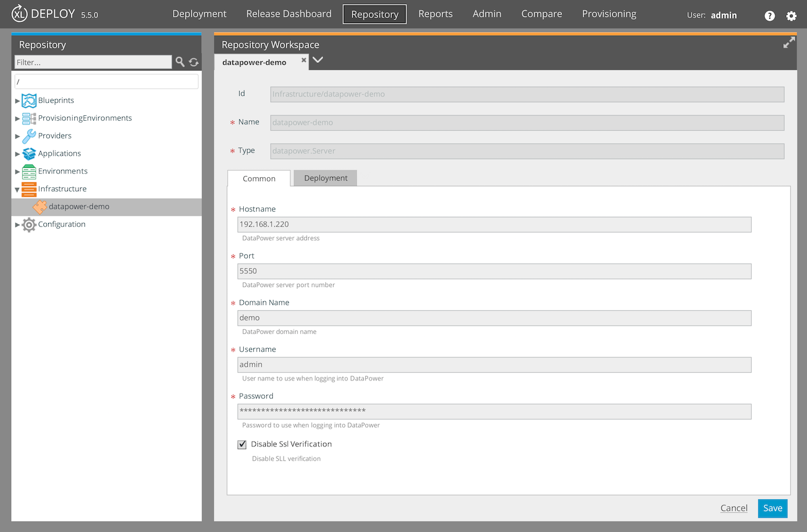Click the Environments icon
This screenshot has height=532, width=807.
pyautogui.click(x=29, y=171)
